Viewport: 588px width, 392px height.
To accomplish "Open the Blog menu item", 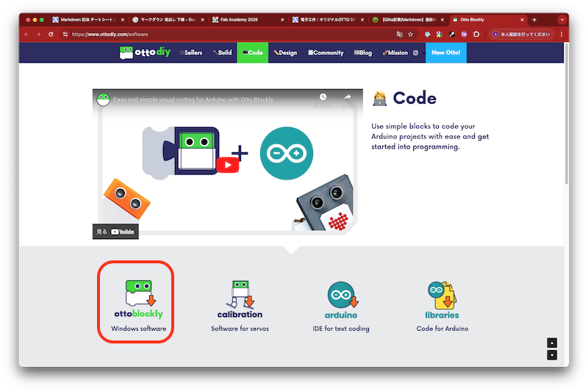I will coord(363,53).
